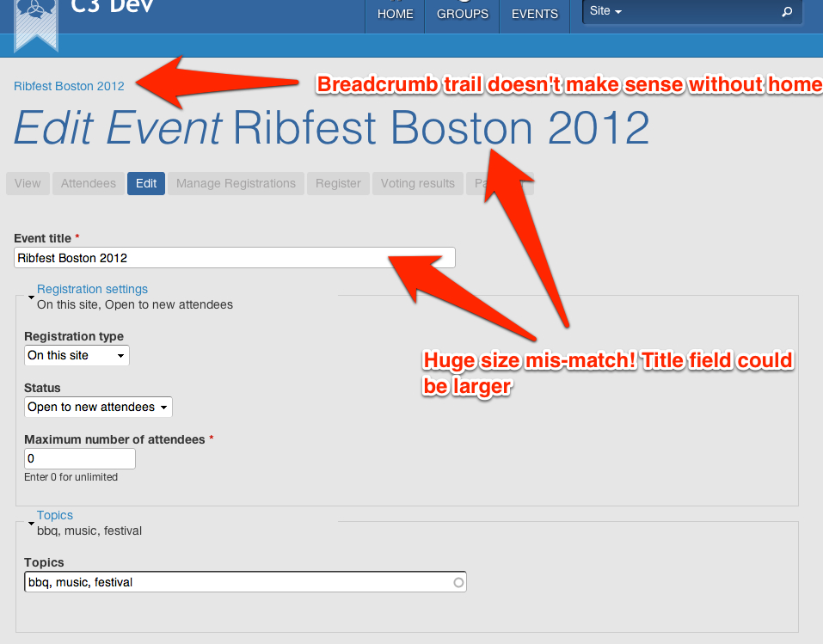Click the Topics autocomplete throbber circle
Screen dimensions: 823x644
tap(458, 582)
